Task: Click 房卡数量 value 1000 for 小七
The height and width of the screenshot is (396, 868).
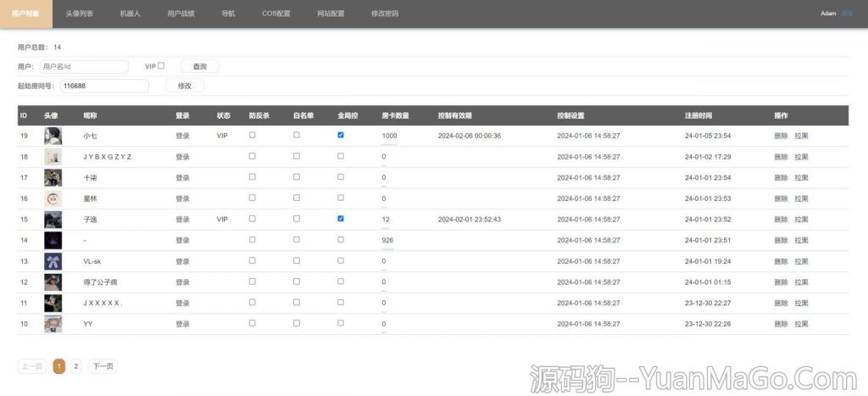Action: (389, 136)
